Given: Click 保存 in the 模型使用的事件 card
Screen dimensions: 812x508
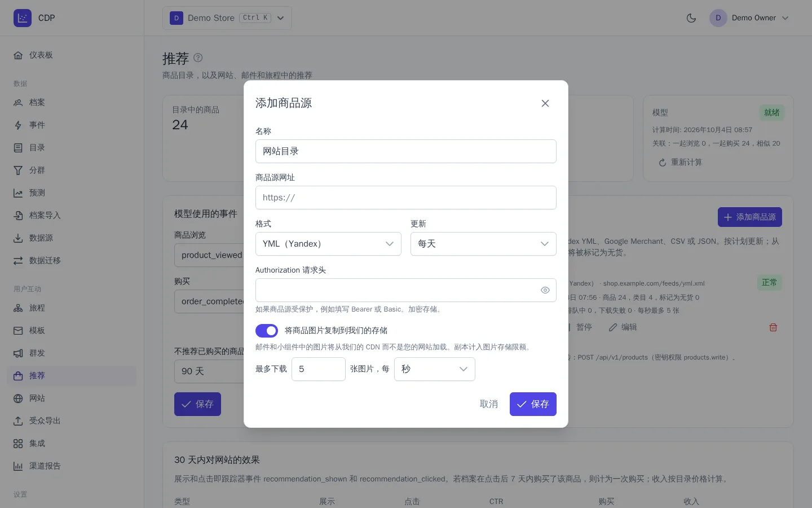Looking at the screenshot, I should coord(197,404).
